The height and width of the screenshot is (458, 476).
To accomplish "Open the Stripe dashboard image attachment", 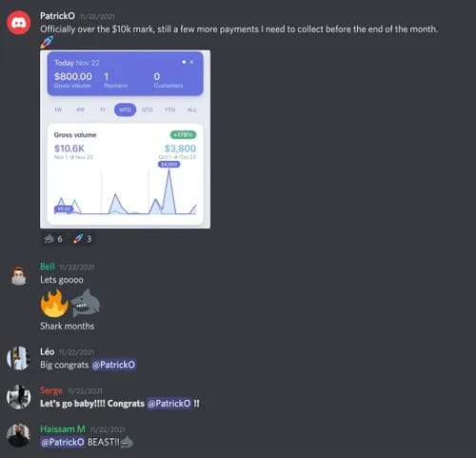I will (x=125, y=139).
